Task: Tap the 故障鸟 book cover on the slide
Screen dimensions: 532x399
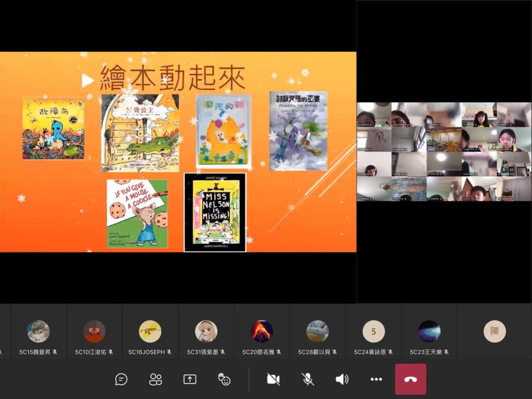Action: (54, 129)
